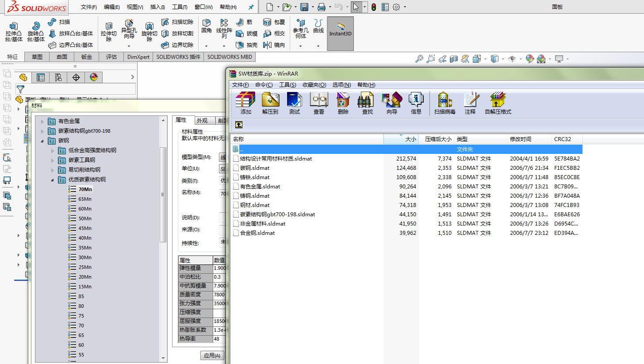
Task: Click WinRAR 自解压格式 SFX icon
Action: click(x=498, y=103)
